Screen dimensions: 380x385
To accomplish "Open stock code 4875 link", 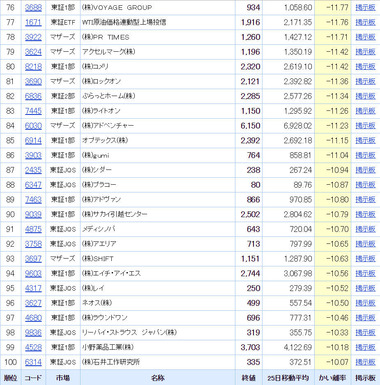I will coord(33,229).
